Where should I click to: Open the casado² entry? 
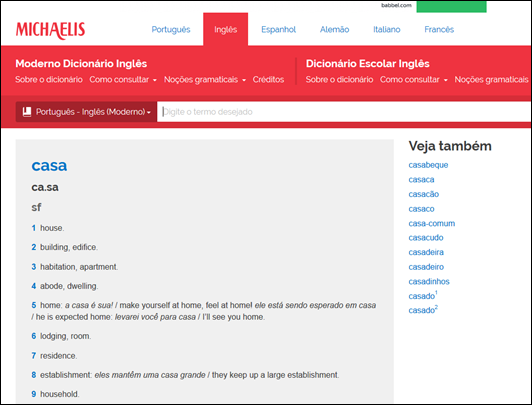(423, 310)
